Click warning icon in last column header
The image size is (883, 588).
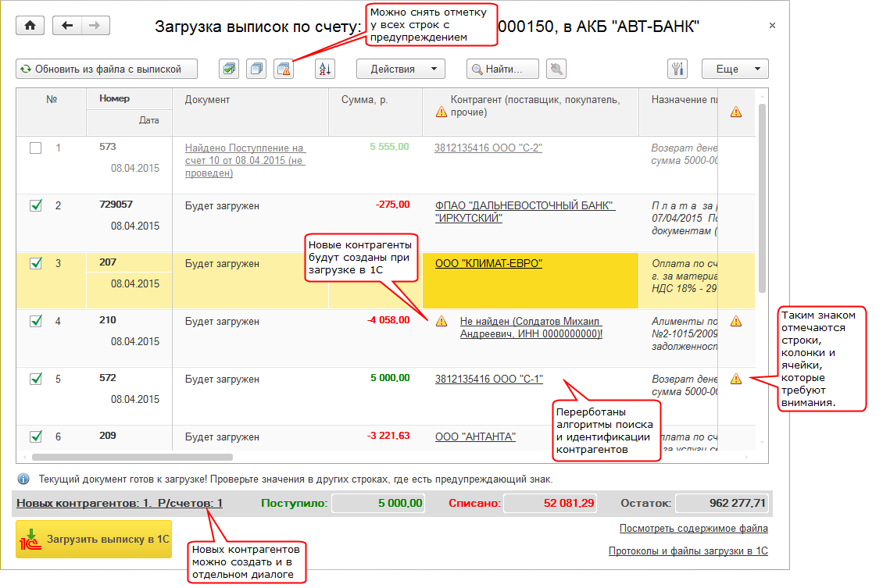736,112
